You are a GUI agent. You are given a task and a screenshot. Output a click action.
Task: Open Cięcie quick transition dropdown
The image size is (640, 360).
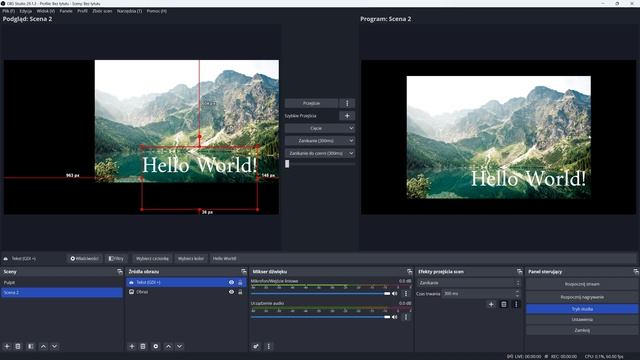(x=320, y=128)
